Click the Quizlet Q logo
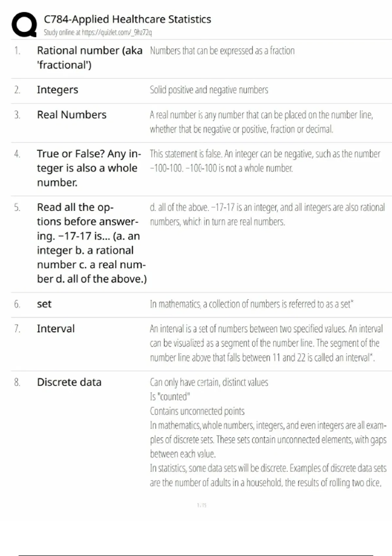Screen dimensions: 392x556 coord(24,25)
